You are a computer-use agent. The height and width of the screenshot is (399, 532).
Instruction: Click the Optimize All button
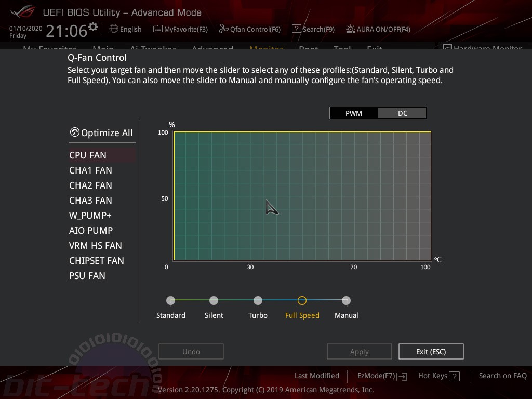tap(101, 132)
